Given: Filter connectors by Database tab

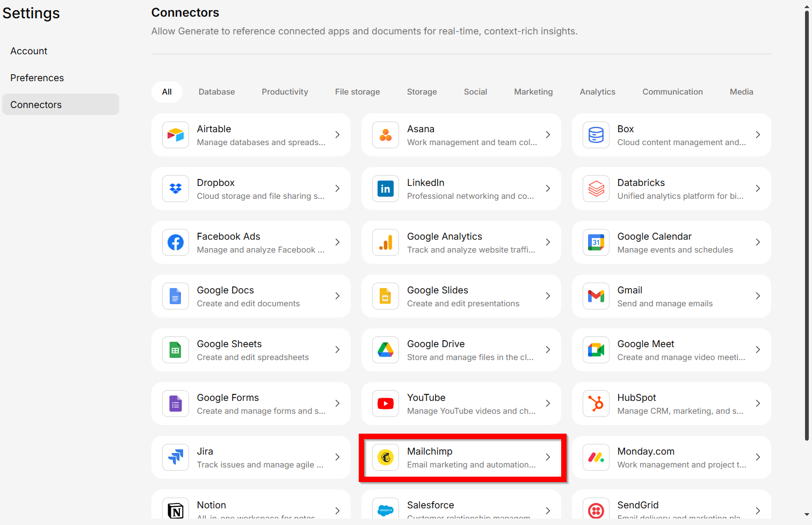Looking at the screenshot, I should tap(216, 92).
